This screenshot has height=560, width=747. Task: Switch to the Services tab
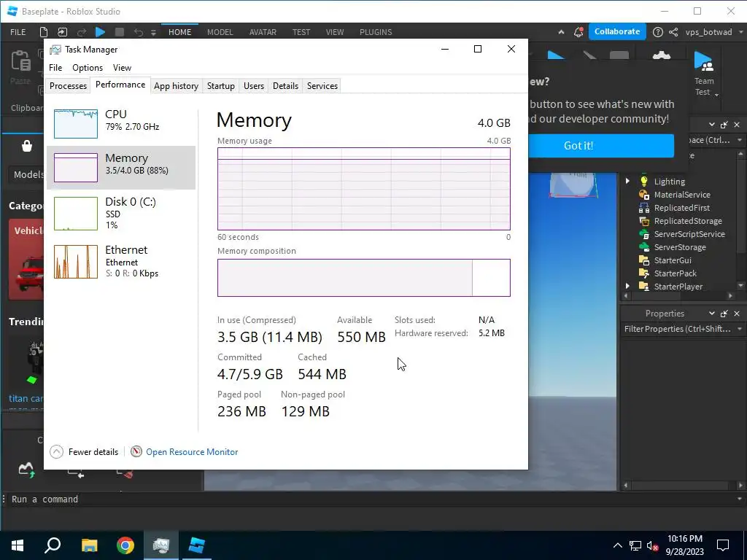point(322,86)
